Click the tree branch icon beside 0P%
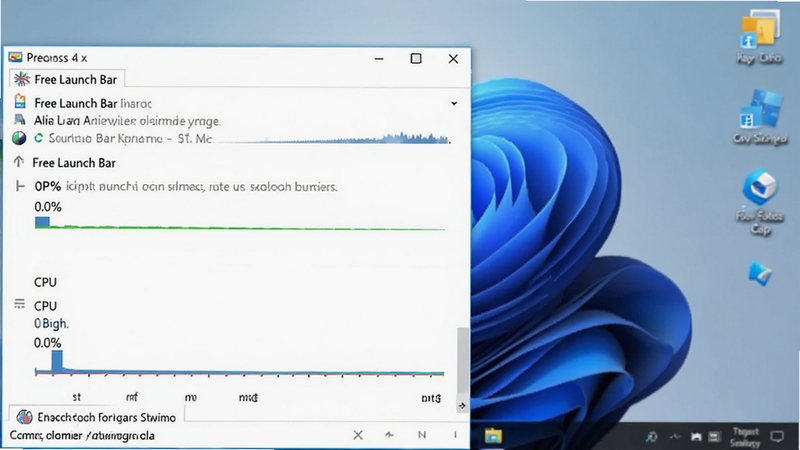Screen dimensions: 800x450 click(20, 186)
